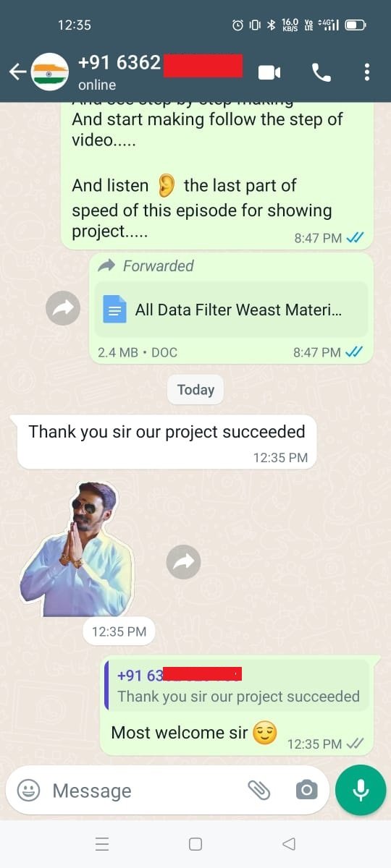This screenshot has width=391, height=868.
Task: Open the All Data Filter Weast Materi document
Action: click(x=231, y=310)
